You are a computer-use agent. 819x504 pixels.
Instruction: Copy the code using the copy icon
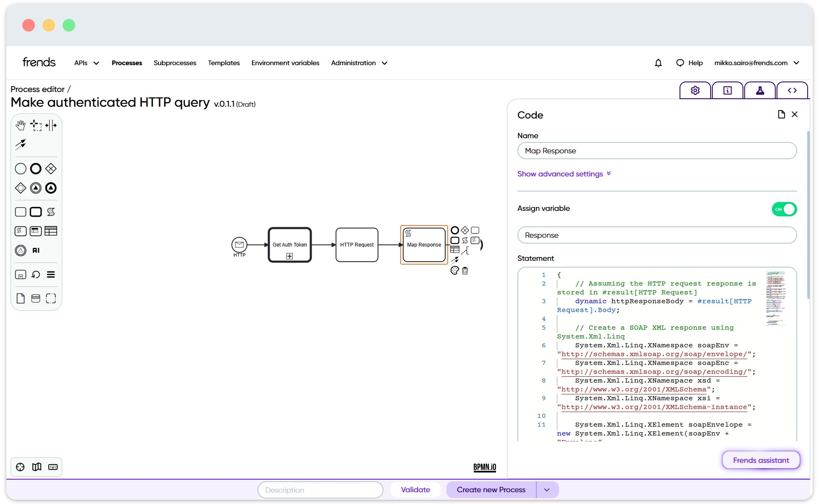click(781, 114)
